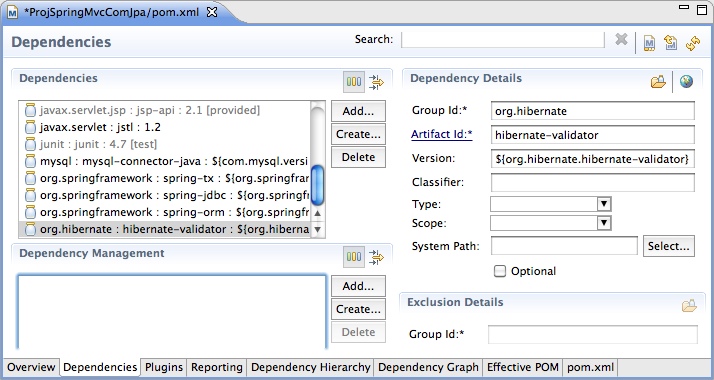Viewport: 714px width, 380px height.
Task: Click the System Path input field
Action: [564, 246]
